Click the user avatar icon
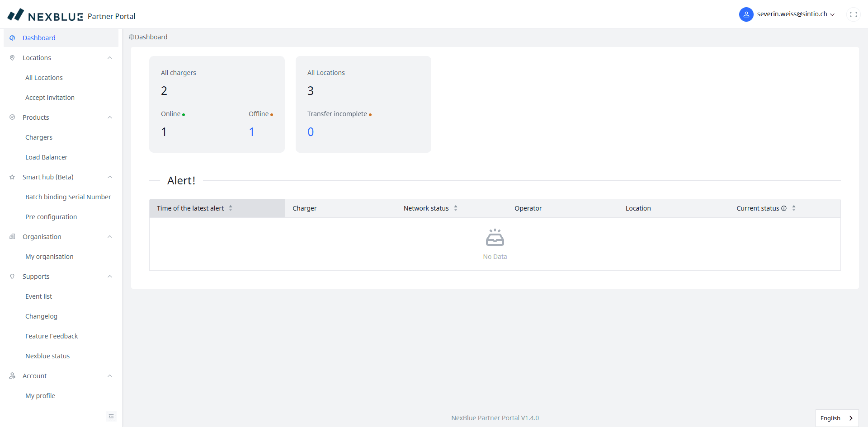The height and width of the screenshot is (427, 868). coord(746,14)
